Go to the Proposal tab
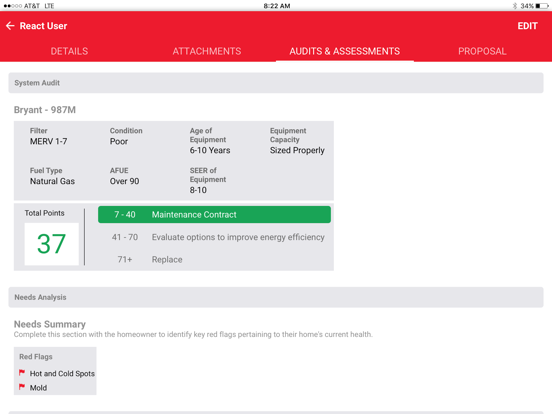This screenshot has width=552, height=414. (482, 51)
